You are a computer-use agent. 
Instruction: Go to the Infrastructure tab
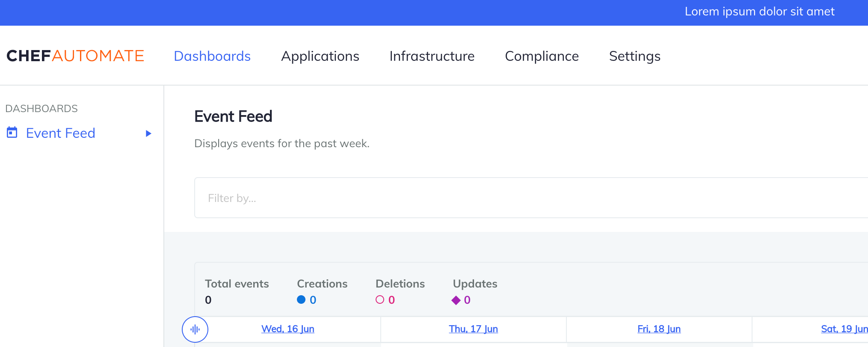pos(432,56)
